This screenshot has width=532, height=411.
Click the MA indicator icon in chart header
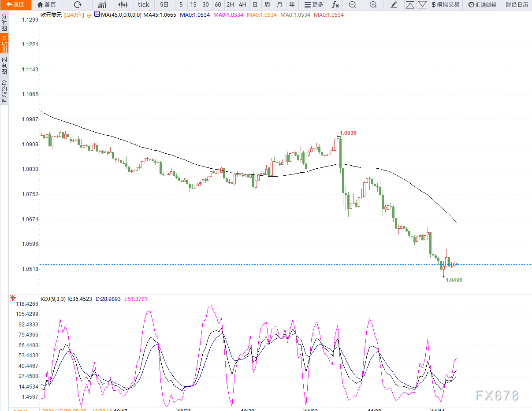pyautogui.click(x=97, y=15)
